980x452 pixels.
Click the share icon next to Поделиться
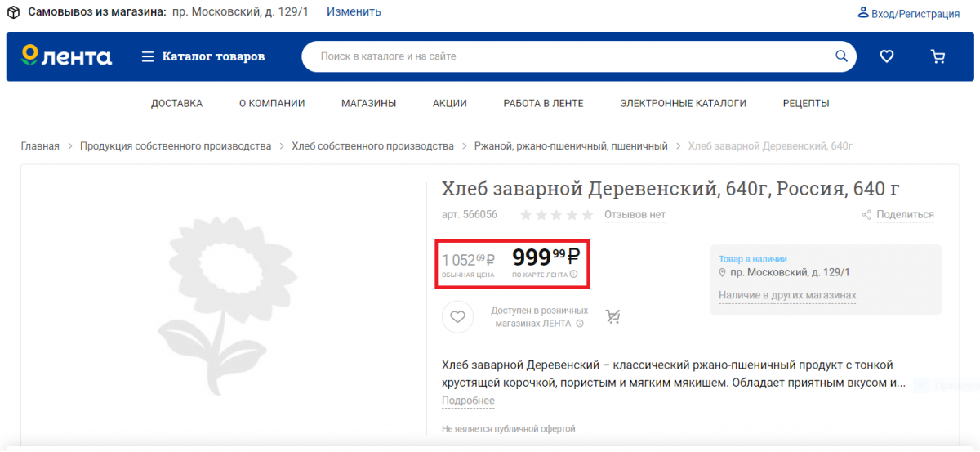point(866,215)
